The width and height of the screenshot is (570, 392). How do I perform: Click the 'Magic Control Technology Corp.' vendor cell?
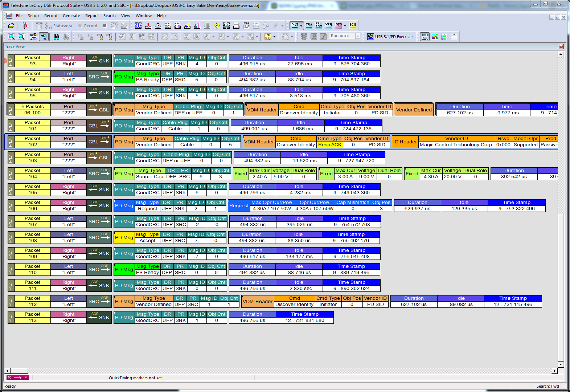pos(456,145)
